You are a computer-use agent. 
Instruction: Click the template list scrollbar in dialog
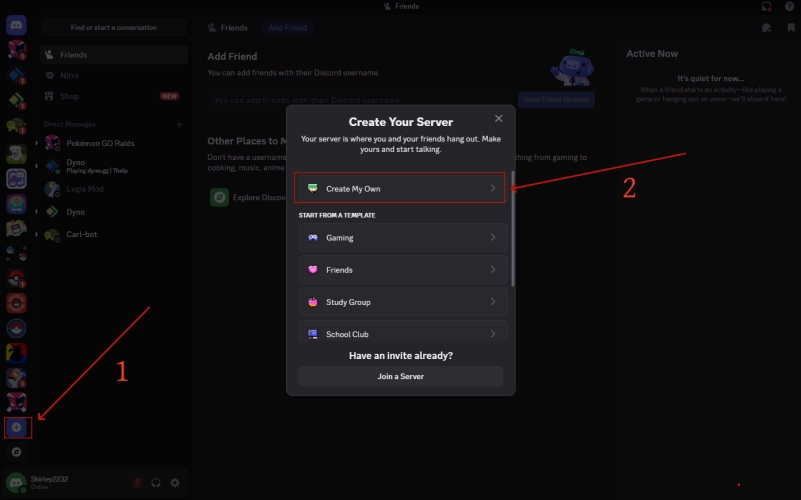(513, 229)
